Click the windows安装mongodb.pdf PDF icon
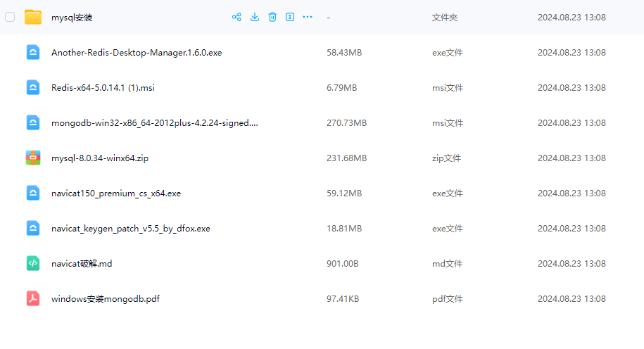This screenshot has width=644, height=349. 33,298
